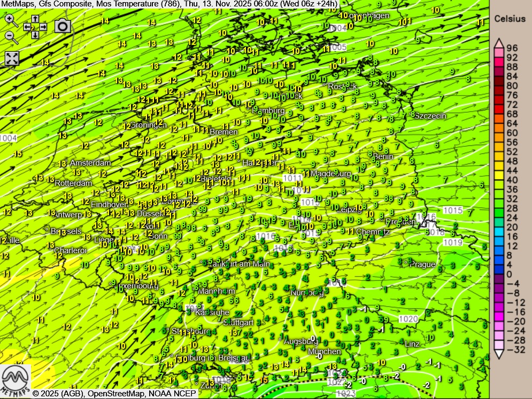Screen dimensions: 532x399
Task: Click the Prague city label
Action: pos(422,264)
